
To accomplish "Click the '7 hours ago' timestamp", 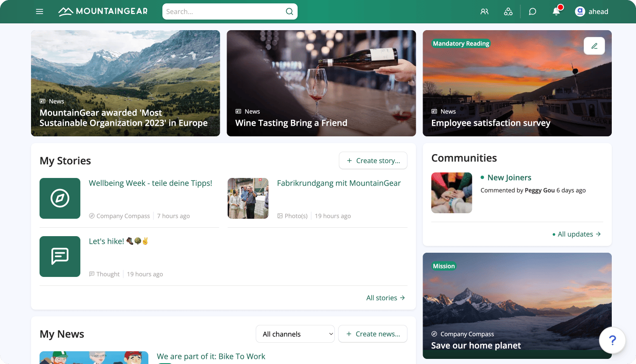I will coord(173,216).
